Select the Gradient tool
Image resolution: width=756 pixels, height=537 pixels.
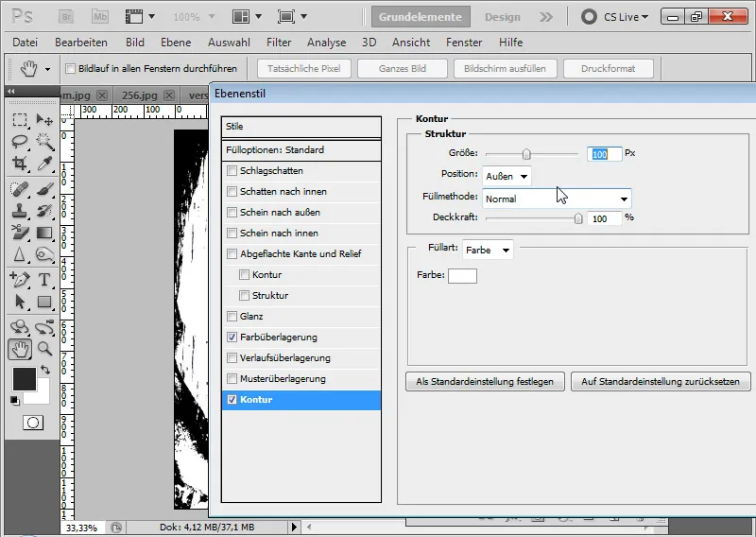coord(44,233)
